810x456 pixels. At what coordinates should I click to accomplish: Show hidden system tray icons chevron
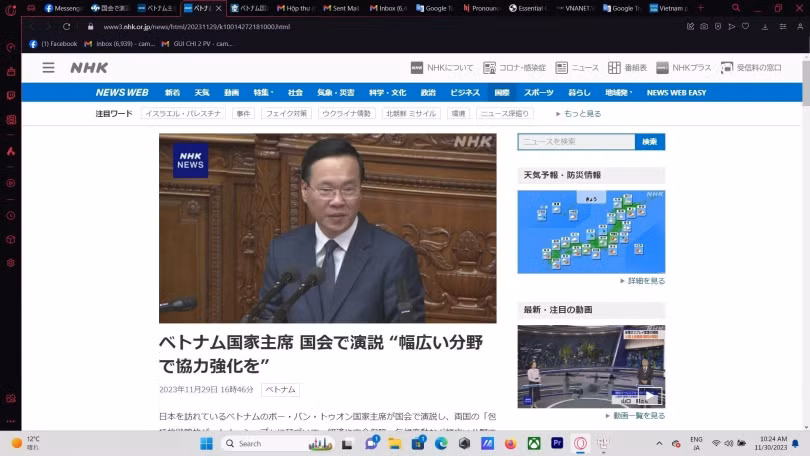(659, 443)
